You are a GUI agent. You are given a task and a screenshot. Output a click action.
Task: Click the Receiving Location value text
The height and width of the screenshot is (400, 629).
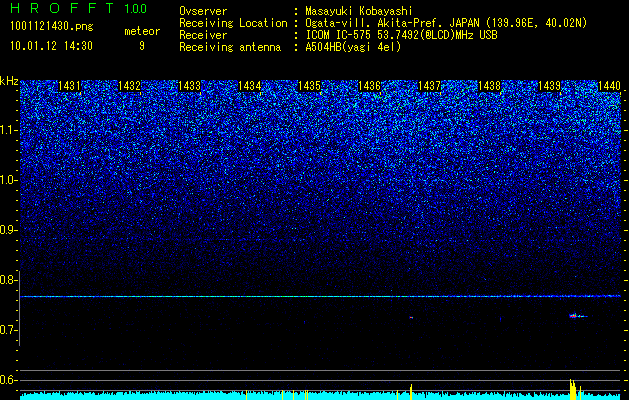[446, 23]
